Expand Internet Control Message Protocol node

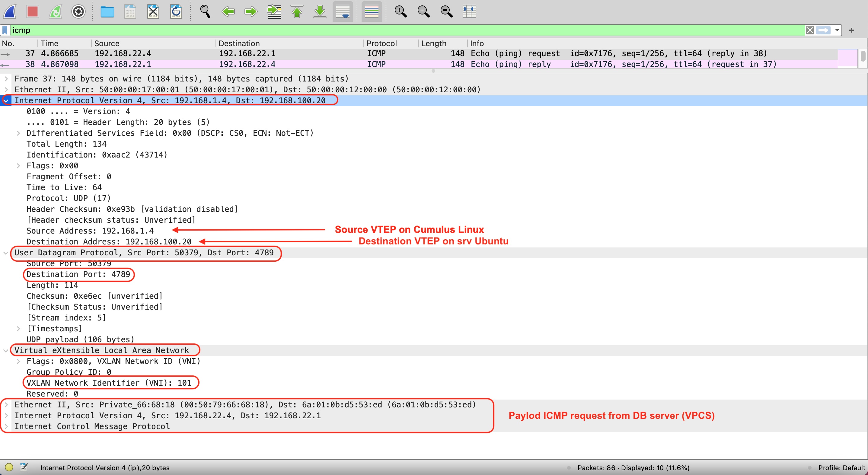click(x=6, y=426)
